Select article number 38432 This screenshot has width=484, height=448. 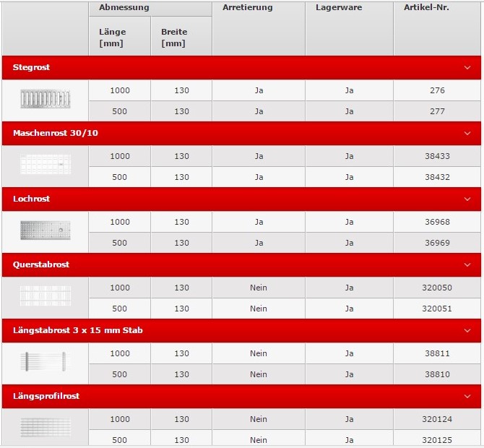pos(437,177)
